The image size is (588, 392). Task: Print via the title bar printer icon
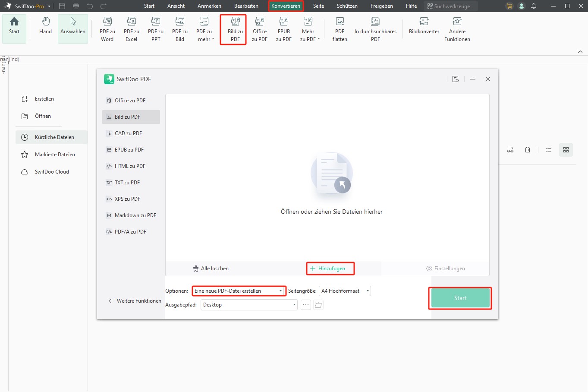[x=76, y=6]
